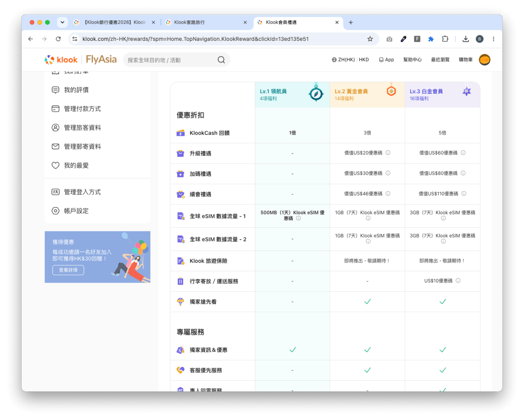Open 最近瀏覽 link
The height and width of the screenshot is (420, 524).
pos(440,60)
